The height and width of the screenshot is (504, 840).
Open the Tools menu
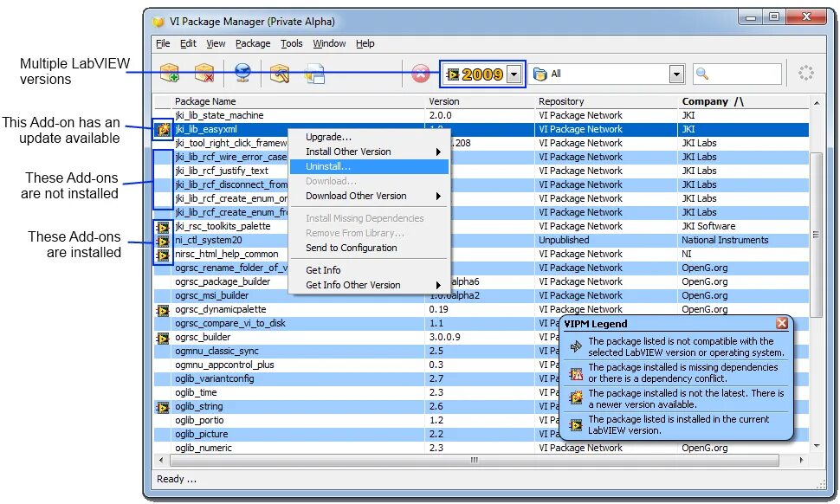[292, 43]
